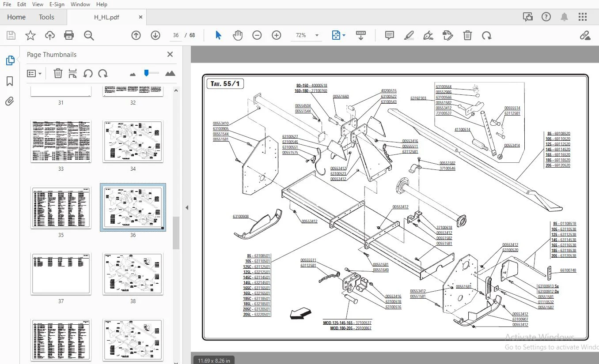Image resolution: width=599 pixels, height=364 pixels.
Task: Delete page with toolbar trash icon
Action: pyautogui.click(x=467, y=35)
